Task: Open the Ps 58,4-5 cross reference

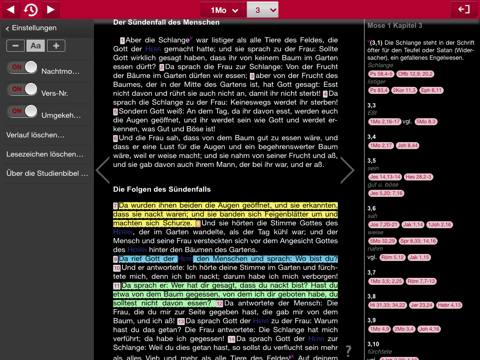Action: click(x=381, y=74)
